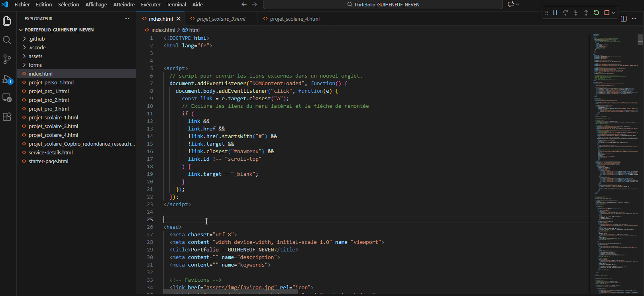Screen dimensions: 644x296
Task: Close the index.html tab
Action: pos(179,19)
